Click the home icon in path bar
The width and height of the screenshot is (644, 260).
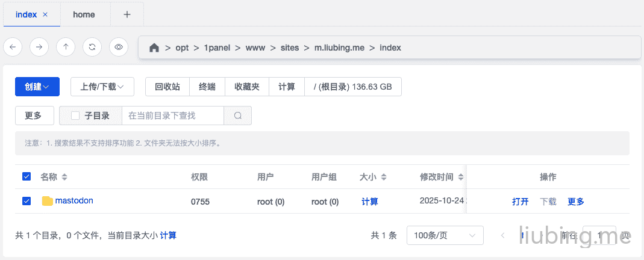point(154,48)
